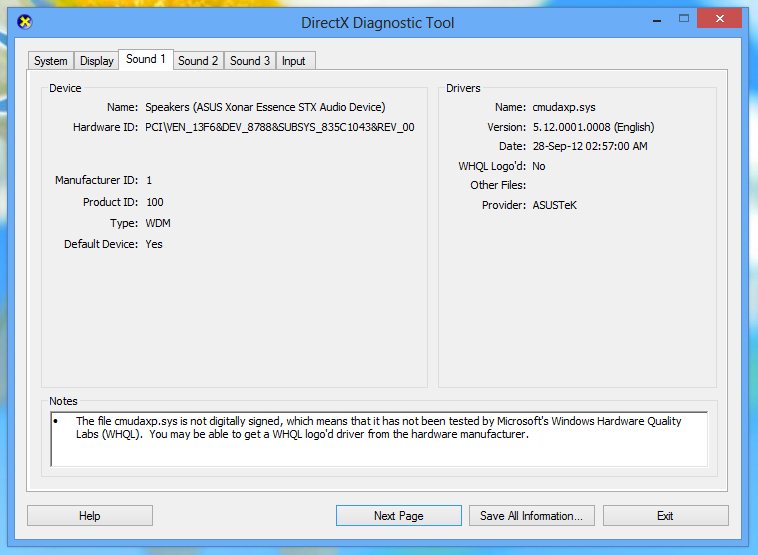758x555 pixels.
Task: Maximize the DirectX Diagnostic Tool window
Action: (684, 19)
